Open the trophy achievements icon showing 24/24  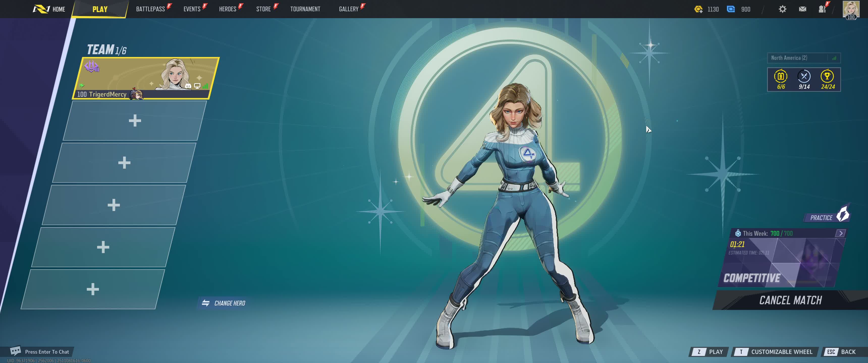[x=827, y=77]
